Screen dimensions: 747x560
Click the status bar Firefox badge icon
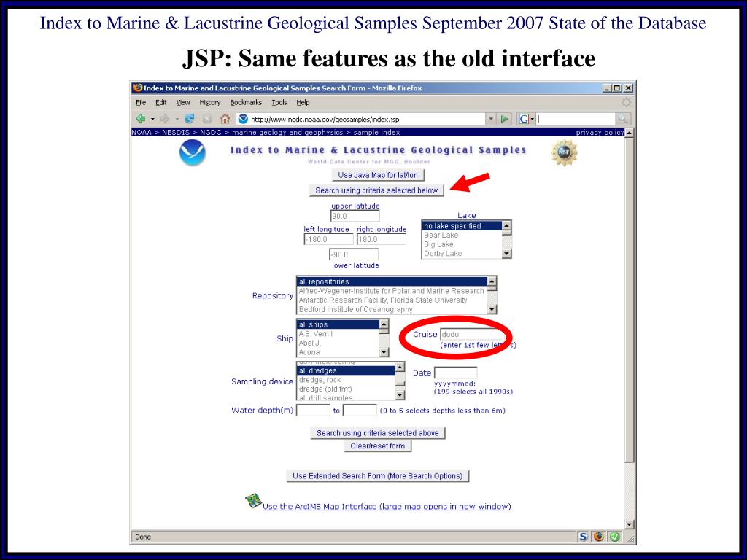point(599,537)
